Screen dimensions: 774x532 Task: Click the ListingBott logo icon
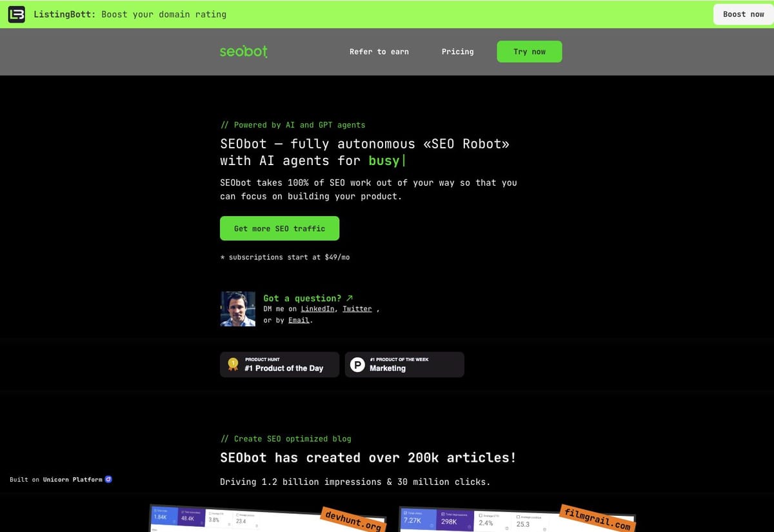pyautogui.click(x=16, y=14)
